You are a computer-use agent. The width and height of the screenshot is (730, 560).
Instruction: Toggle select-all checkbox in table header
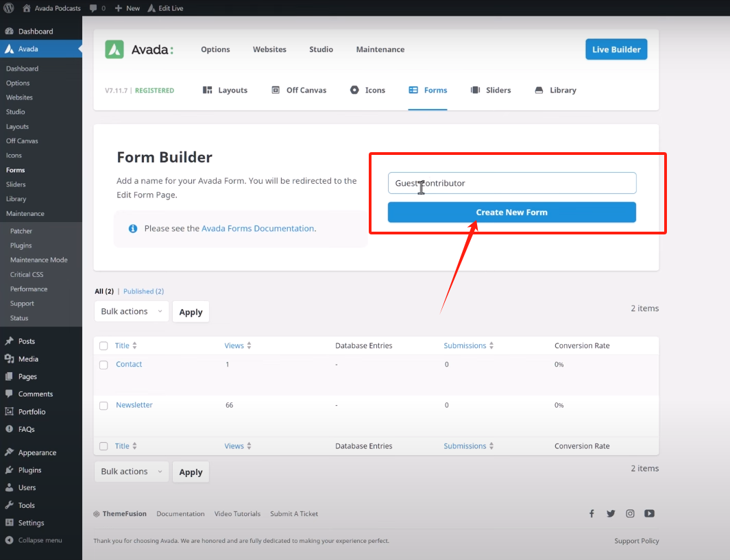click(x=104, y=346)
